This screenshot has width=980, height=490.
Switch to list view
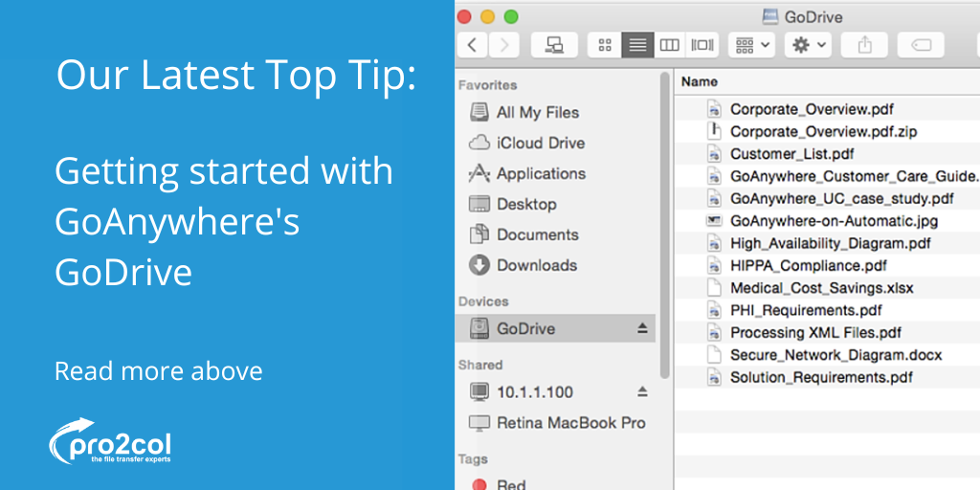637,45
